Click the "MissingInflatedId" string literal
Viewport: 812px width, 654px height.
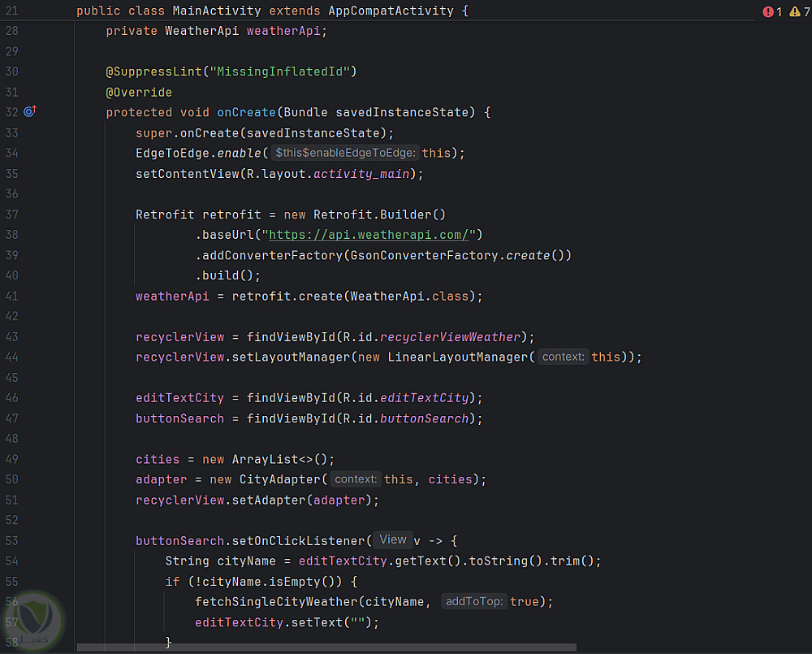tap(280, 71)
